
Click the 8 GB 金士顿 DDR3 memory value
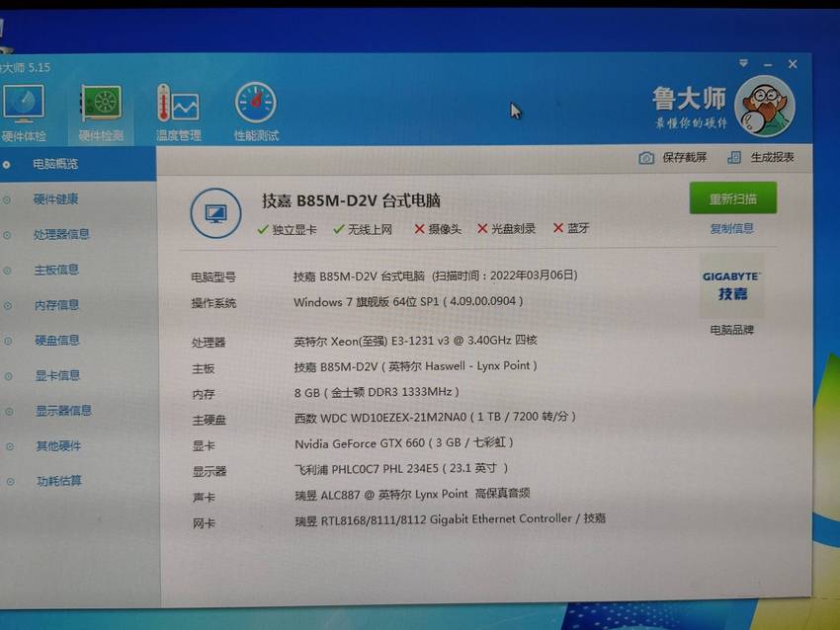377,392
